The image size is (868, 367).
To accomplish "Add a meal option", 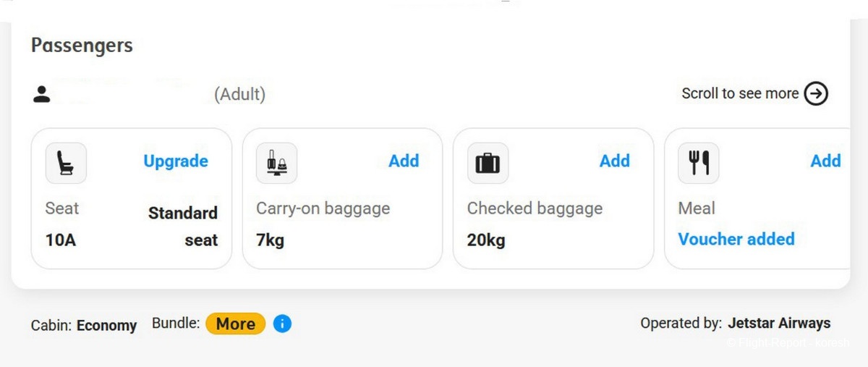I will (825, 161).
